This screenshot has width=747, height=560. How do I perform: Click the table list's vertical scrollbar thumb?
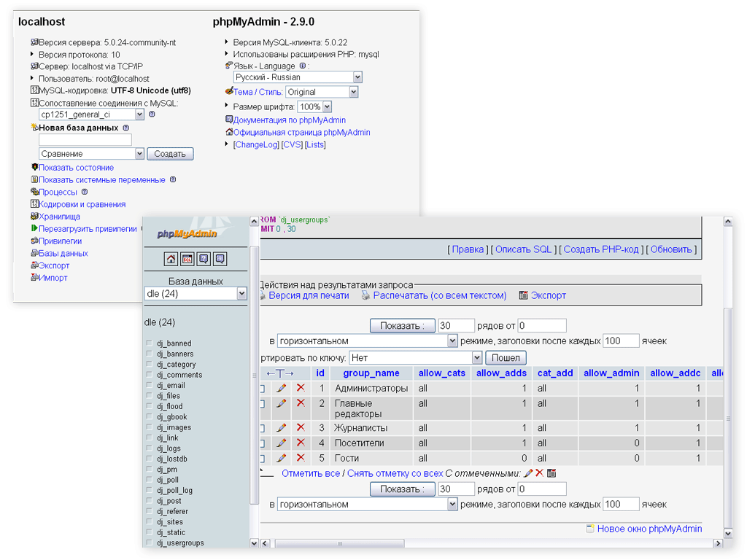tap(255, 375)
